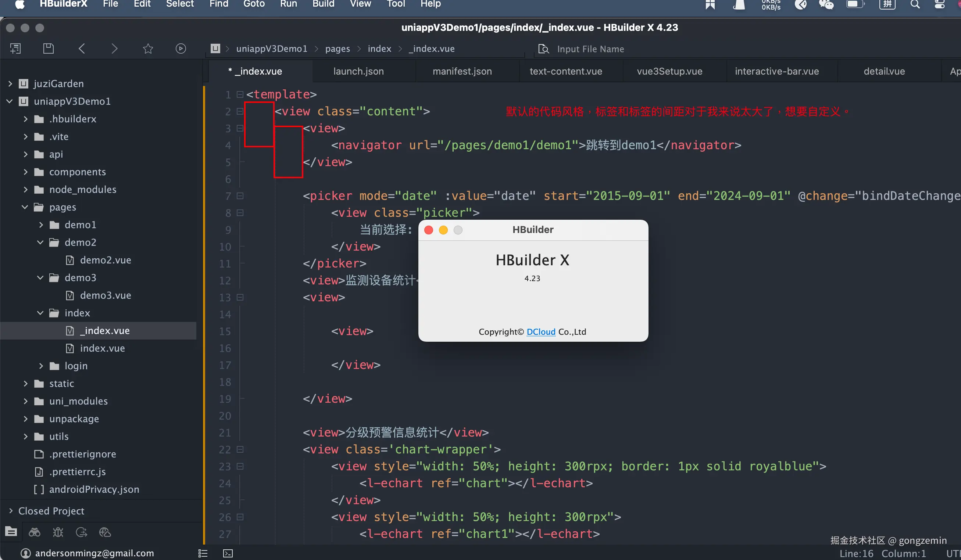This screenshot has width=961, height=560.
Task: Click the save file icon in toolbar
Action: [x=49, y=49]
